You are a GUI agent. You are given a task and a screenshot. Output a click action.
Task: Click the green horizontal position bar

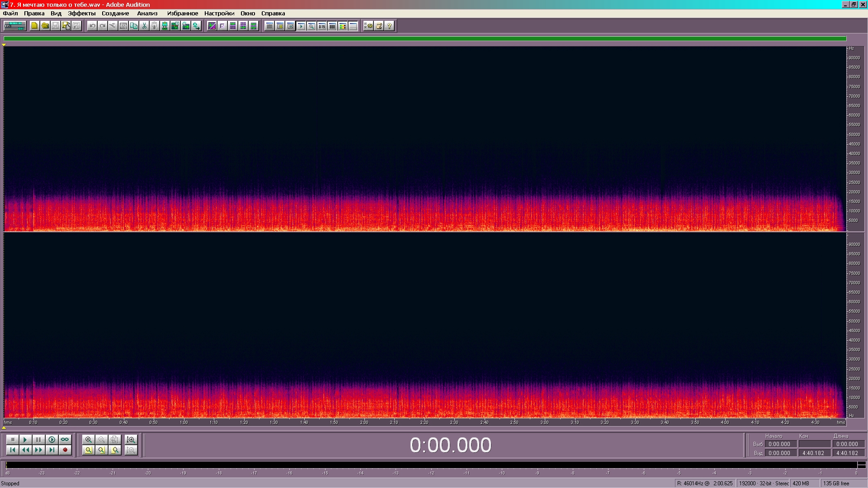tap(425, 39)
